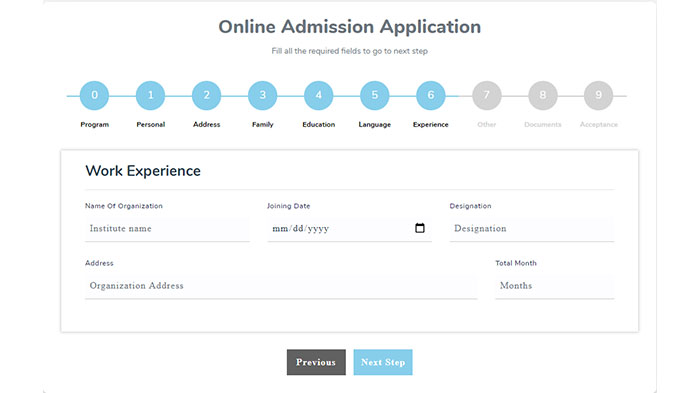The height and width of the screenshot is (393, 700).
Task: Proceed with the Next Step button
Action: click(383, 362)
